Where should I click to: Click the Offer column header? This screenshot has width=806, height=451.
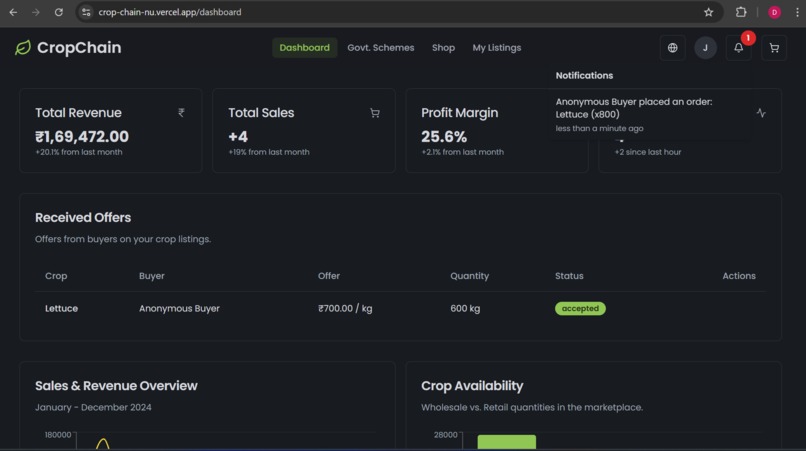point(328,276)
